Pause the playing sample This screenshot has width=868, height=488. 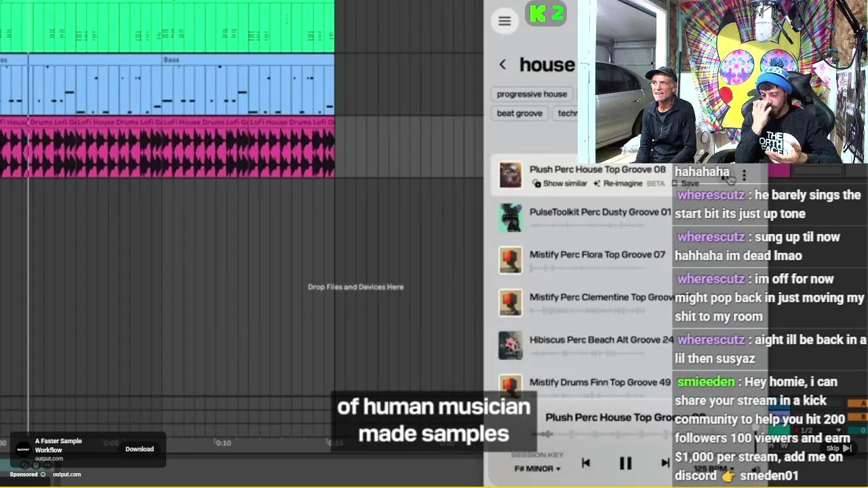pos(625,464)
